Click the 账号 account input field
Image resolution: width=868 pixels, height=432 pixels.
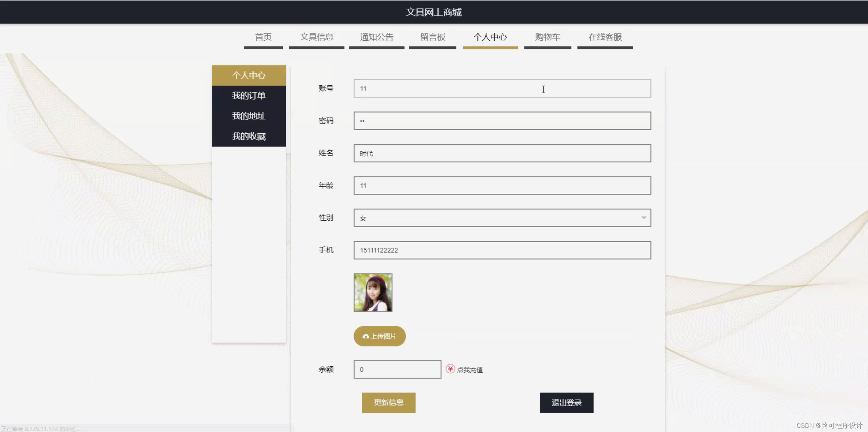pyautogui.click(x=501, y=88)
